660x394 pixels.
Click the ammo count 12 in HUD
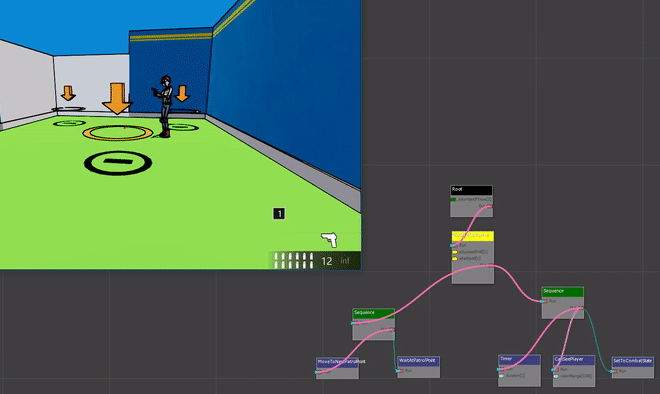[x=327, y=261]
